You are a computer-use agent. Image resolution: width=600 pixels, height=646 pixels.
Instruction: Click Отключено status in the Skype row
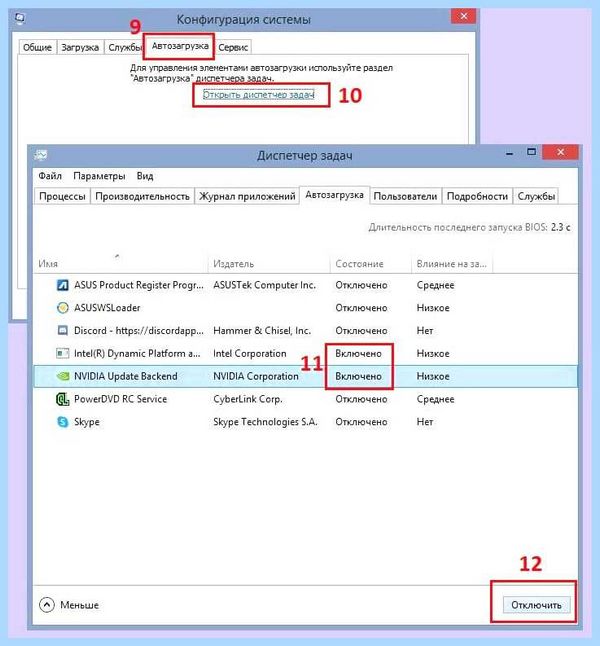pos(361,422)
